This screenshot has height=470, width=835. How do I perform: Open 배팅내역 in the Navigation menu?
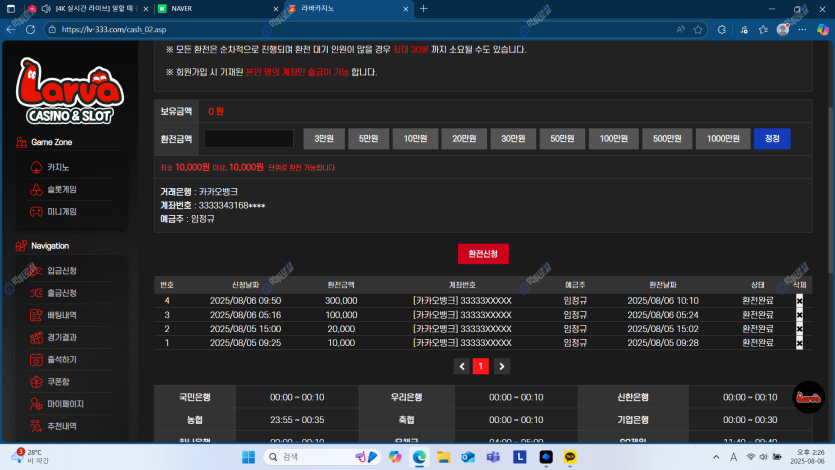point(62,315)
